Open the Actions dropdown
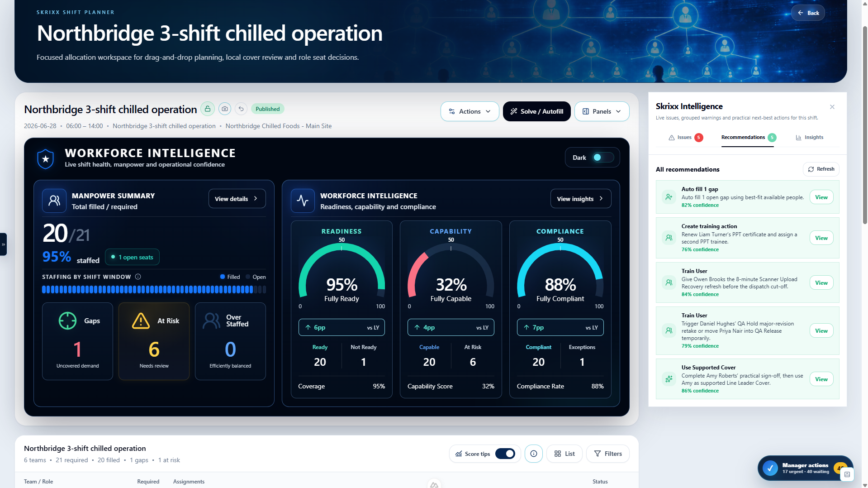This screenshot has height=488, width=868. (x=470, y=111)
